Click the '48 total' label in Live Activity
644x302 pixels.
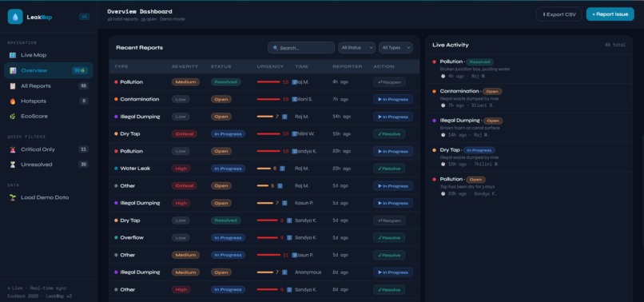click(615, 45)
